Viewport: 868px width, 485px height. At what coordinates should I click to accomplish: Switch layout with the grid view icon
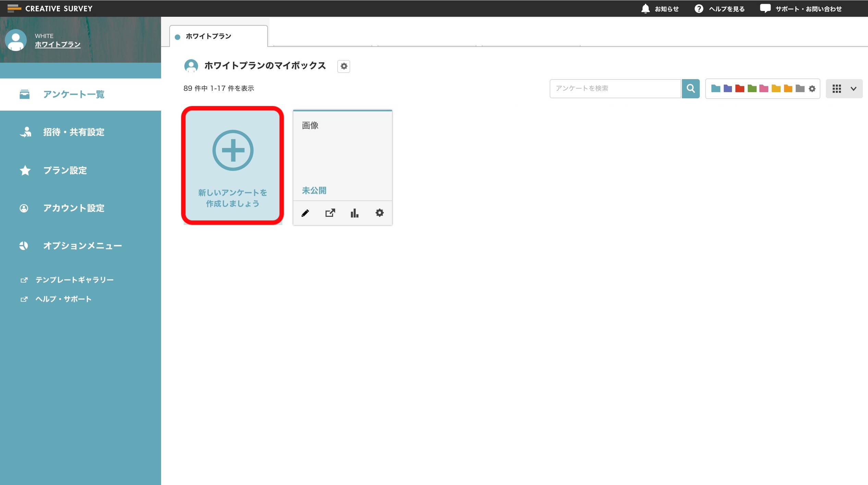point(836,89)
